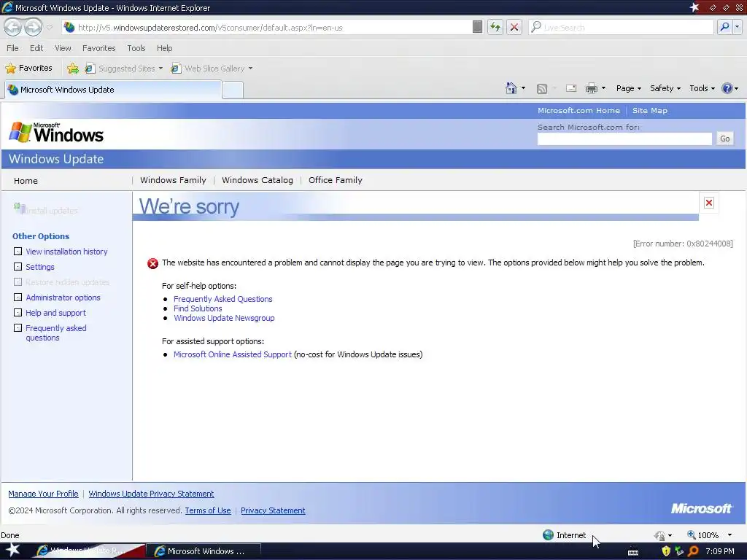Click the box icon beside View installation history
The width and height of the screenshot is (747, 560).
point(18,251)
